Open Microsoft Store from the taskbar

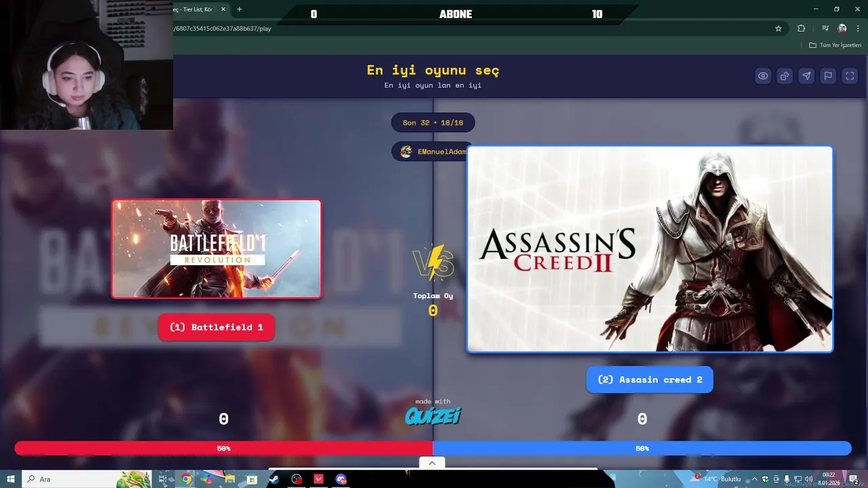[252, 479]
